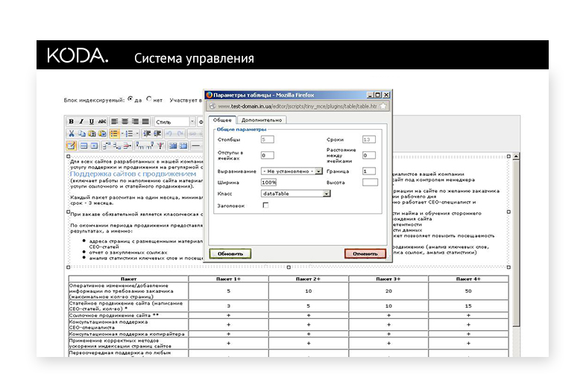The image size is (583, 392).
Task: Open table cell properties icon
Action: tap(95, 145)
